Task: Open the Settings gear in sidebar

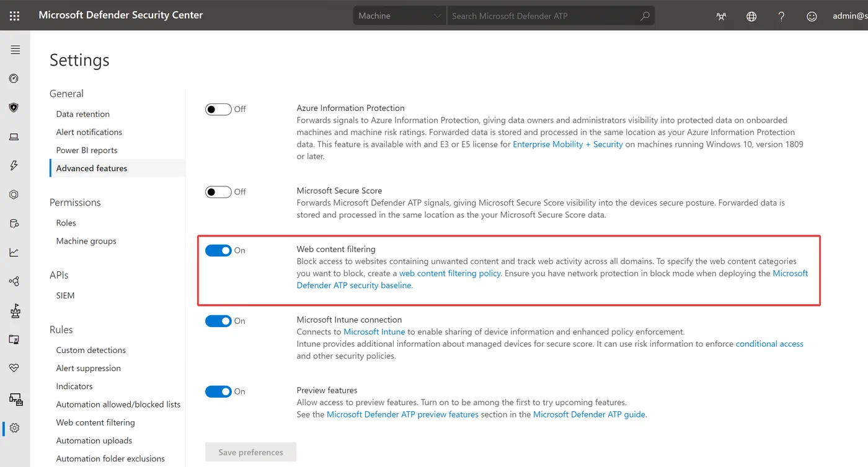Action: click(x=14, y=428)
